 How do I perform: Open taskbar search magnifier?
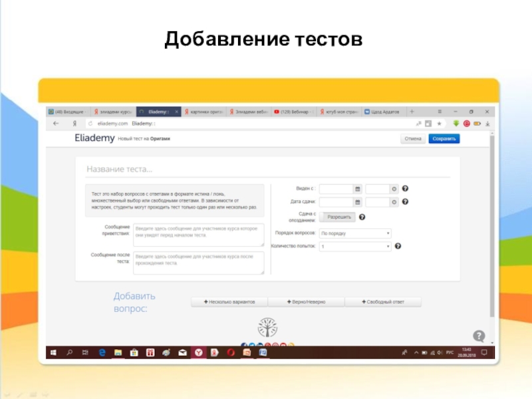click(70, 352)
